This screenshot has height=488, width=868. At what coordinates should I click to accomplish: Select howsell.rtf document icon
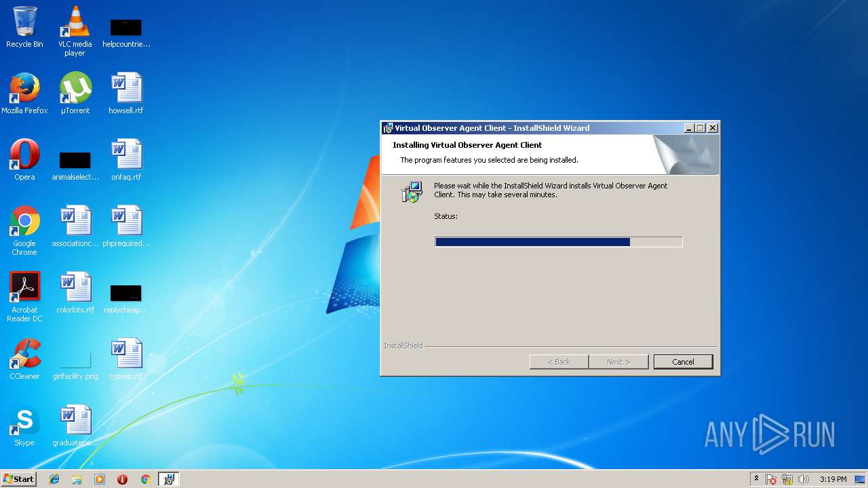pyautogui.click(x=126, y=94)
